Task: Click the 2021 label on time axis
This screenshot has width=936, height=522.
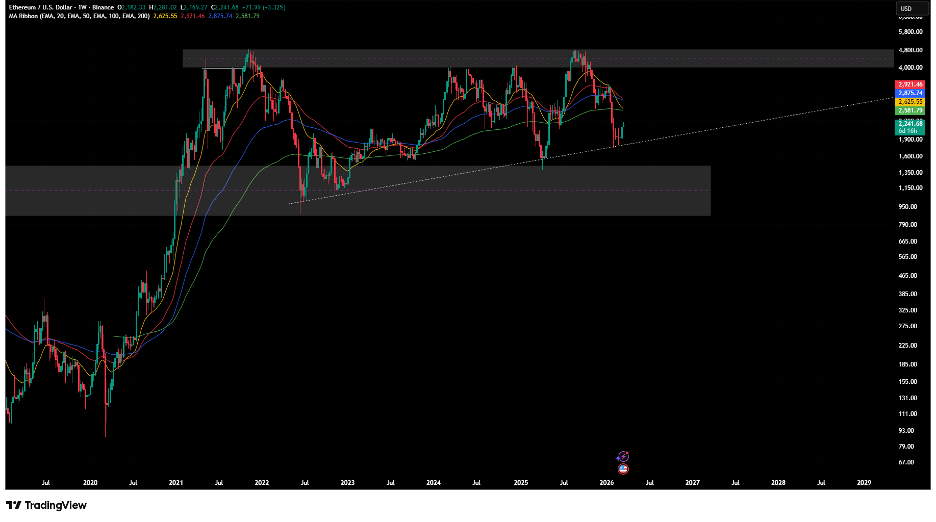Action: click(176, 482)
